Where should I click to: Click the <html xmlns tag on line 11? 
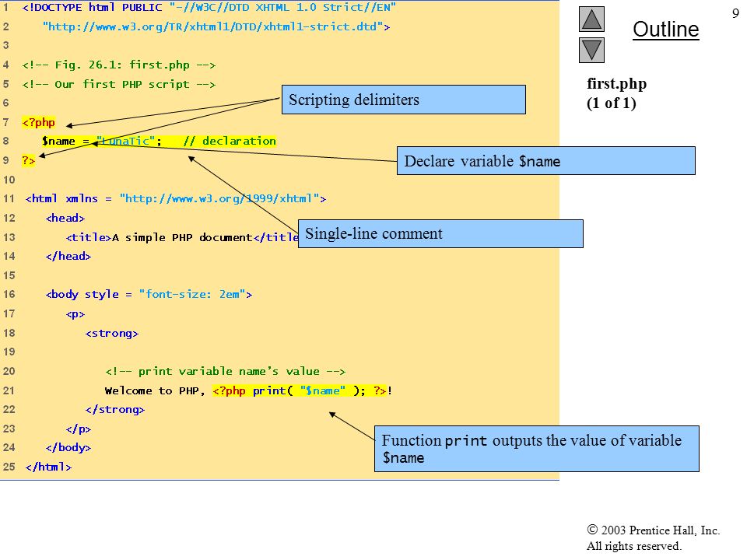61,198
